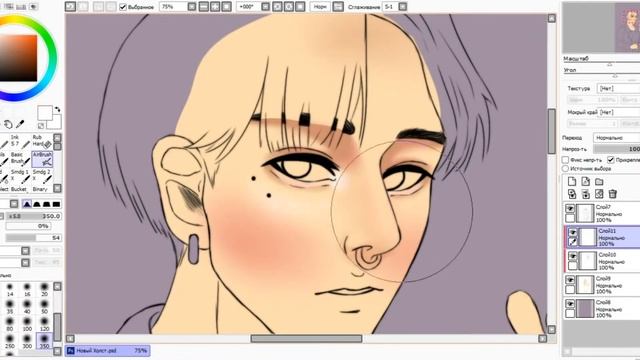The height and width of the screenshot is (360, 640).
Task: Open the Переход blending mode dropdown
Action: pos(617,138)
